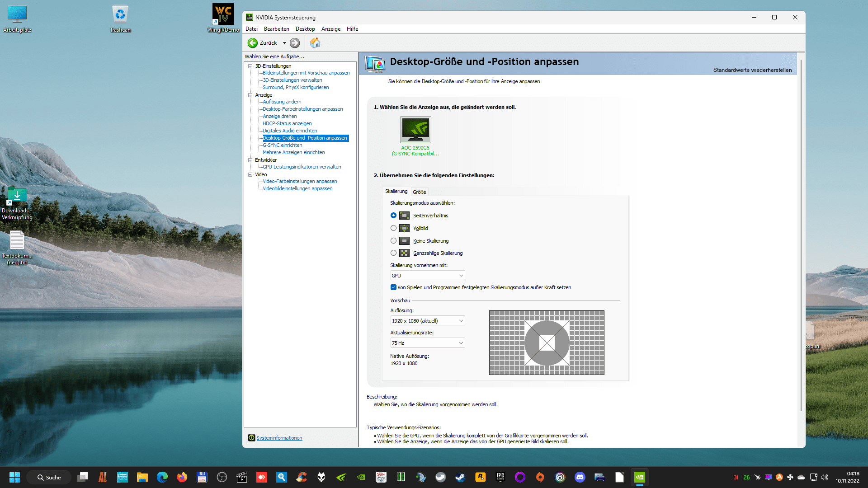Screen dimensions: 868x488
Task: Launch Epic Games from the taskbar
Action: pyautogui.click(x=500, y=477)
